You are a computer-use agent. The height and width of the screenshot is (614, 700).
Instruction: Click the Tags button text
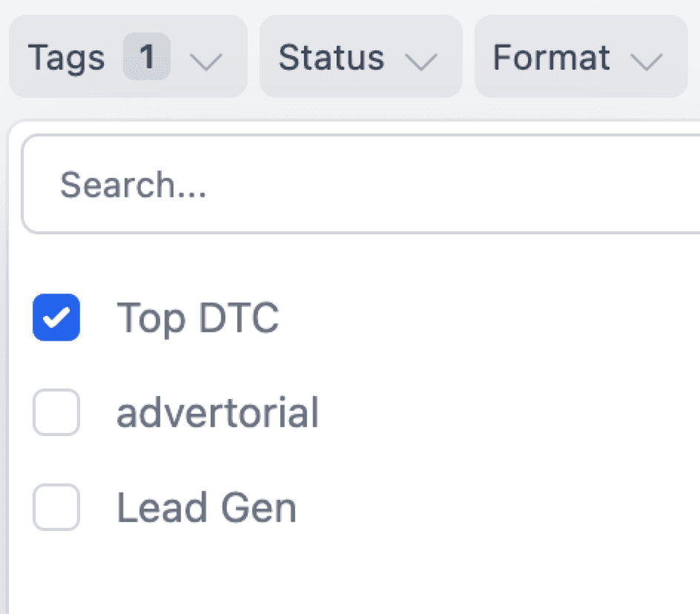[66, 58]
